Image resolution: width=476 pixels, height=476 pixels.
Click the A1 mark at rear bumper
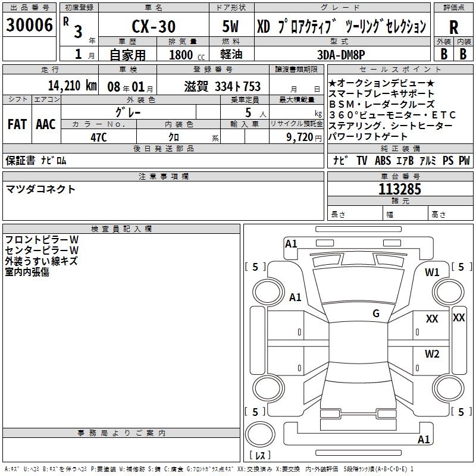click(x=424, y=439)
